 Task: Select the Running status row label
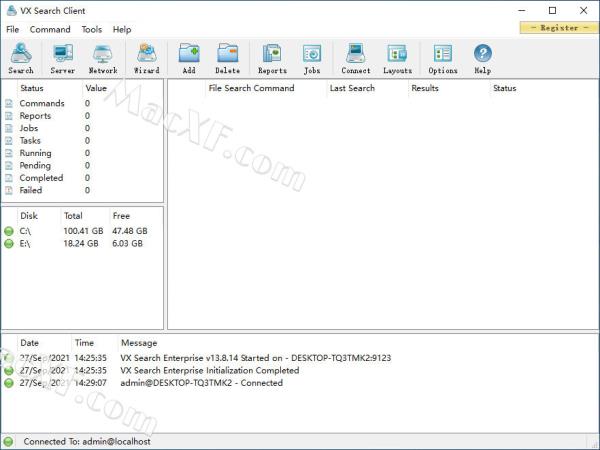[35, 153]
